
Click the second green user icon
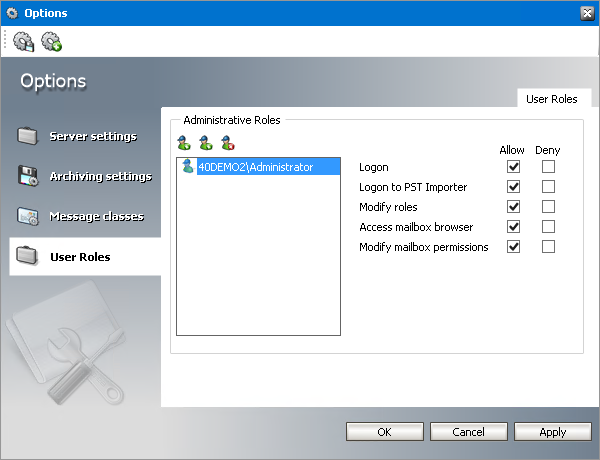pyautogui.click(x=205, y=142)
